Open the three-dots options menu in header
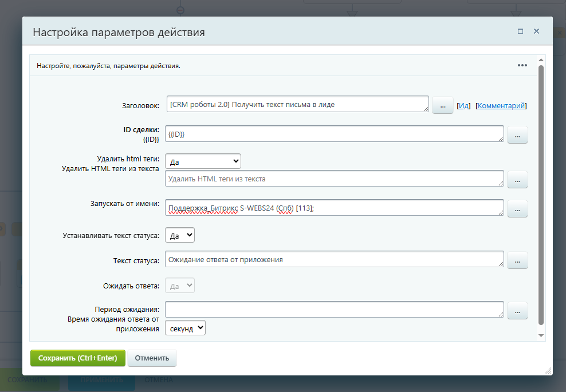 coord(522,65)
